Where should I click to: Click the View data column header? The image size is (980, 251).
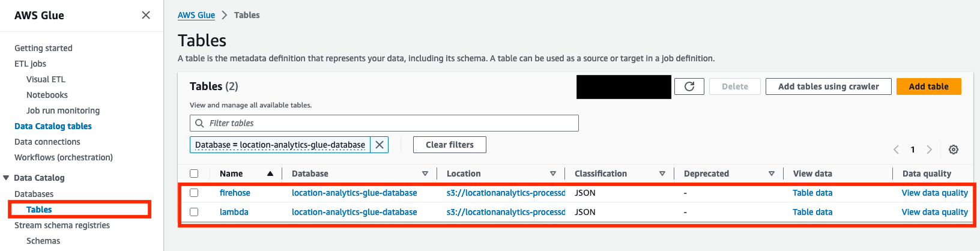[x=812, y=174]
